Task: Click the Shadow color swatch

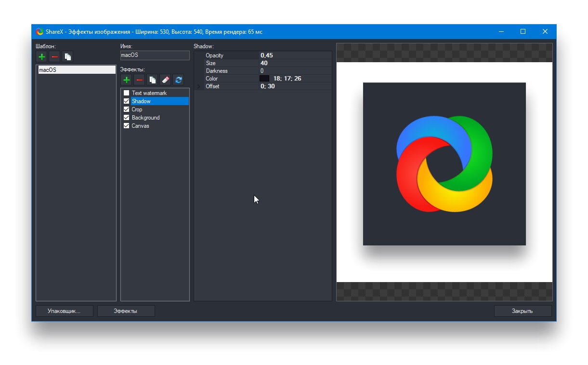Action: (x=264, y=79)
